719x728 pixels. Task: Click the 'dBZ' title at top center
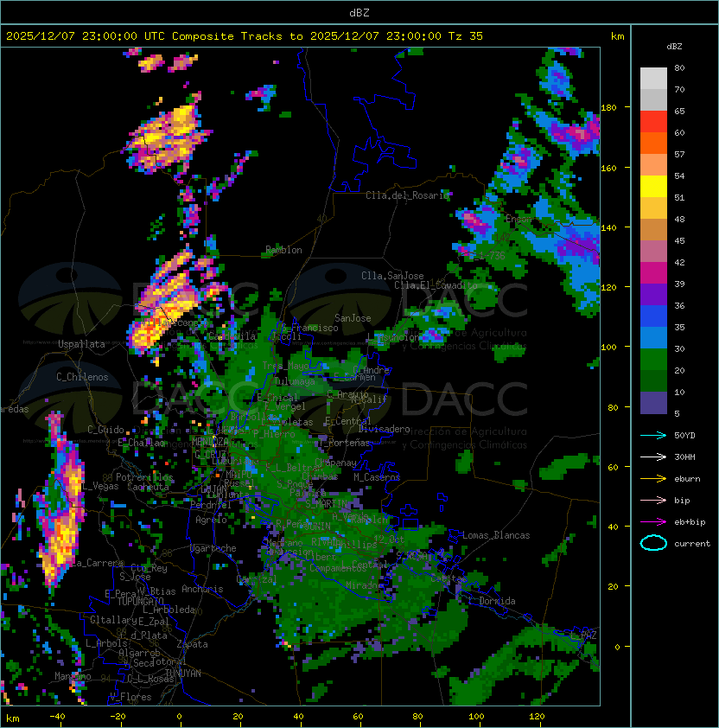click(x=359, y=12)
